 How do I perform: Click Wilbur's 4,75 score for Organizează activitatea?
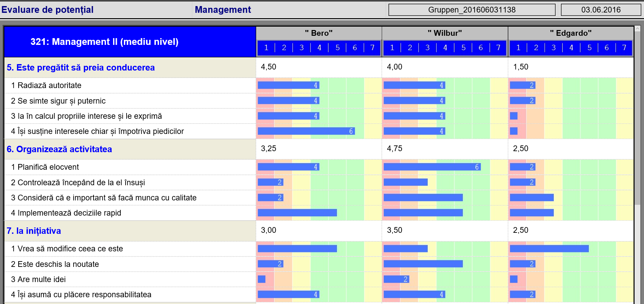pyautogui.click(x=395, y=148)
